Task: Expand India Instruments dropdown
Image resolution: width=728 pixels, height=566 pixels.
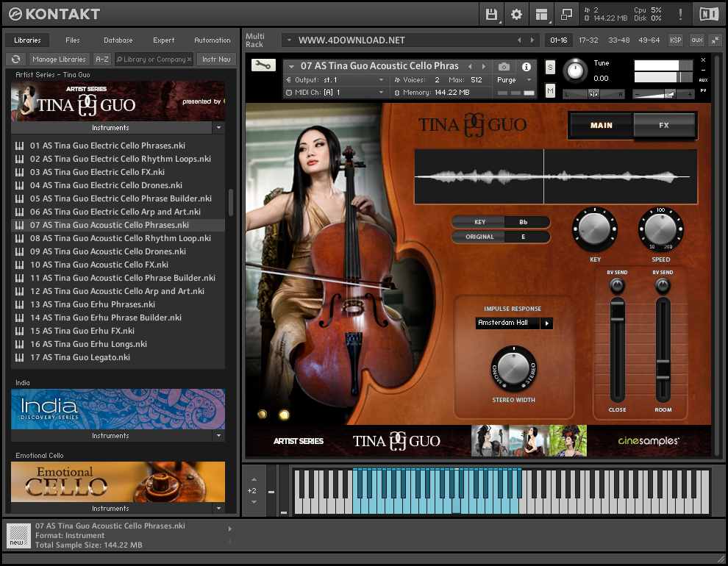Action: [218, 436]
